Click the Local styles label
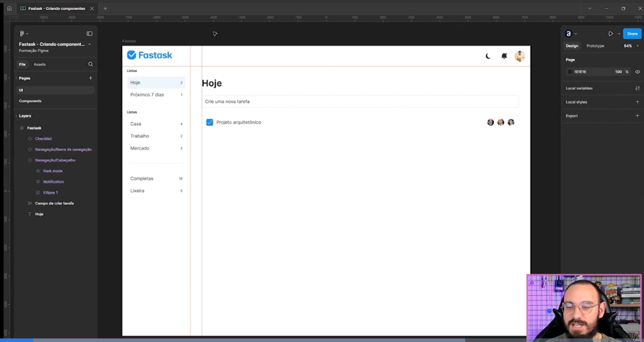The height and width of the screenshot is (342, 644). click(x=577, y=102)
